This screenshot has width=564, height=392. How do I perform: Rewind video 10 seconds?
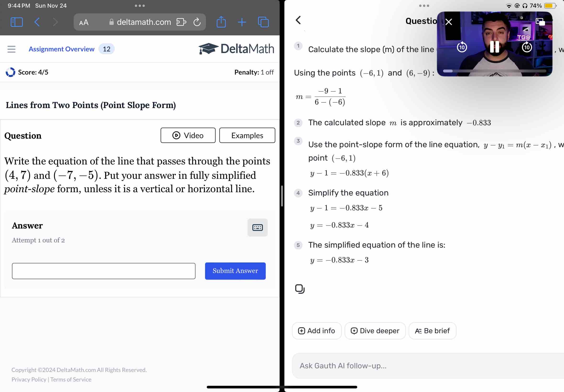[462, 47]
